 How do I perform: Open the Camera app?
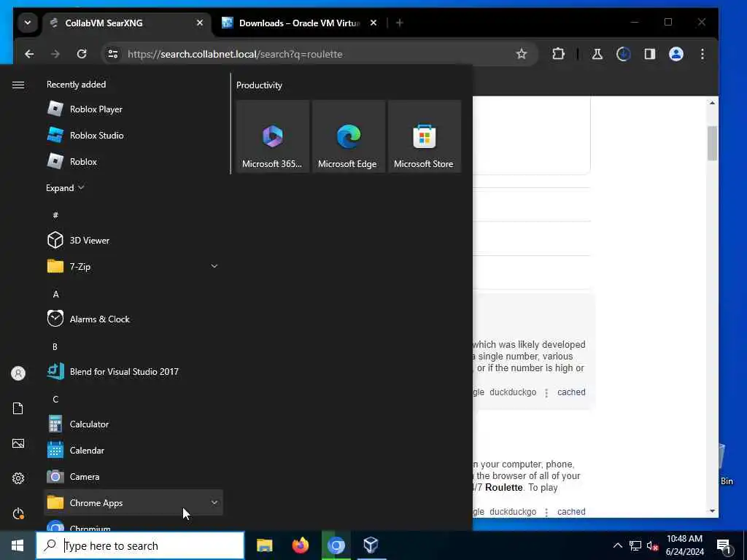(x=133, y=476)
